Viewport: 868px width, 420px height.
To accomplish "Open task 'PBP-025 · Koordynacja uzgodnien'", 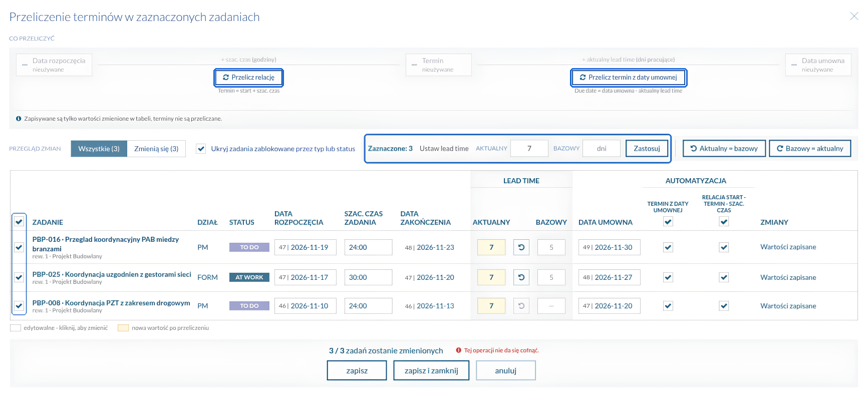I will [x=112, y=274].
